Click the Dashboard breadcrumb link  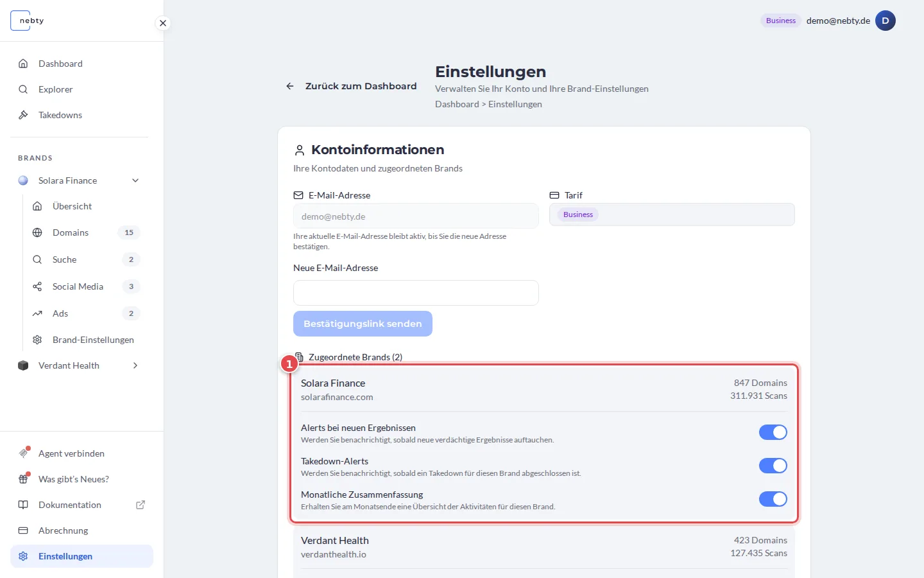coord(457,104)
